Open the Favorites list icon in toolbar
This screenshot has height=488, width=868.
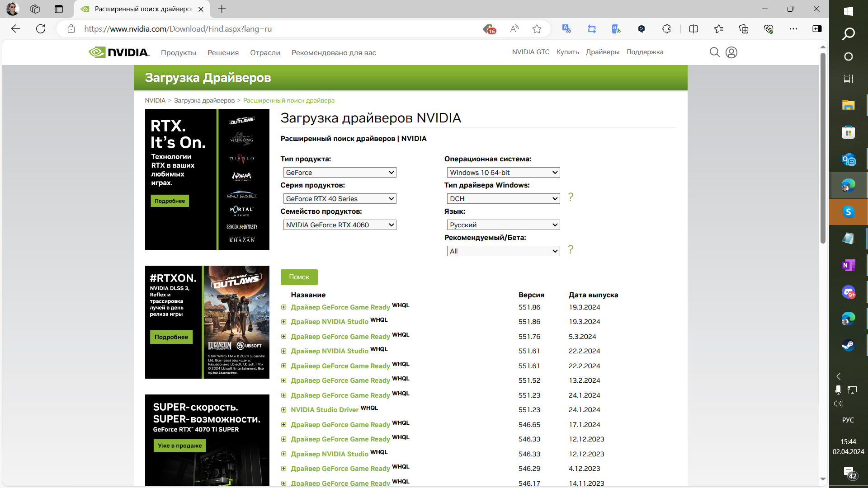click(719, 29)
